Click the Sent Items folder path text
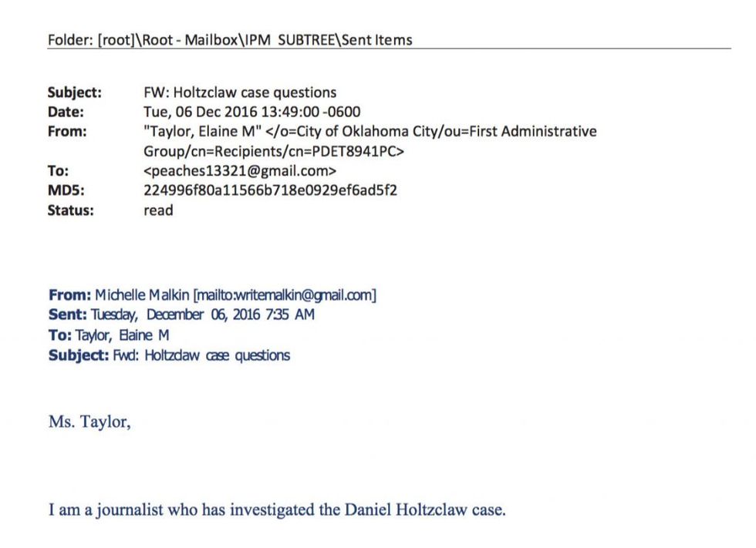 point(229,40)
